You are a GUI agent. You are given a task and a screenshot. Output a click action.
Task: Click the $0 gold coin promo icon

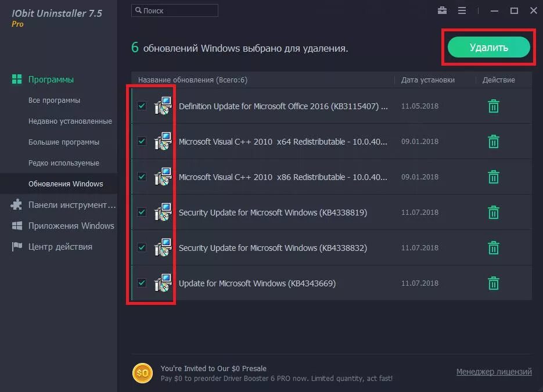click(142, 373)
